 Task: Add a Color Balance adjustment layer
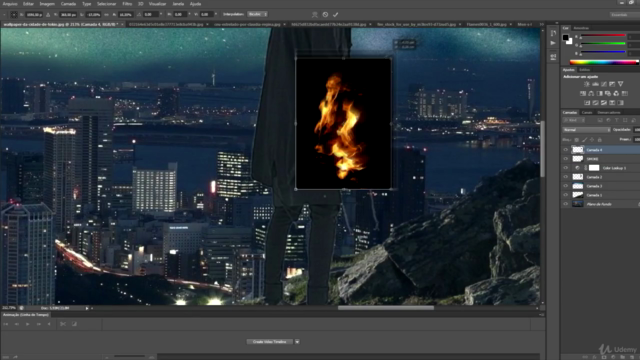point(591,93)
